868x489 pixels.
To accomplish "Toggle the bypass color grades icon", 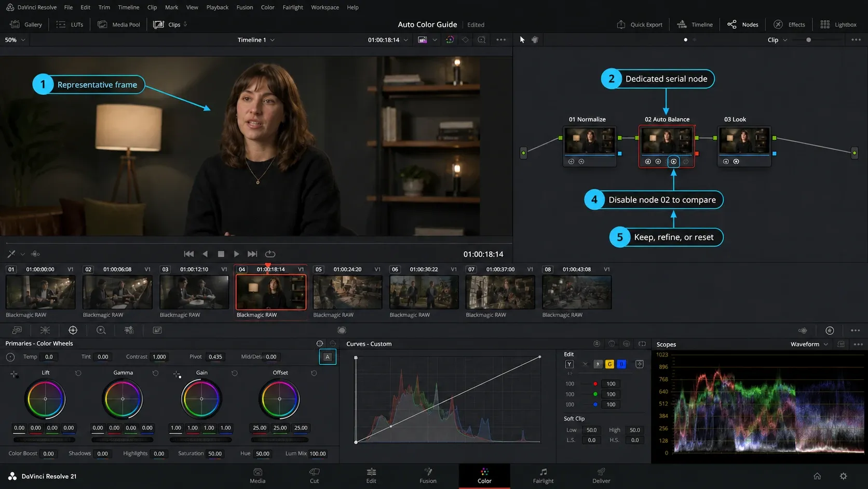I will (x=450, y=39).
